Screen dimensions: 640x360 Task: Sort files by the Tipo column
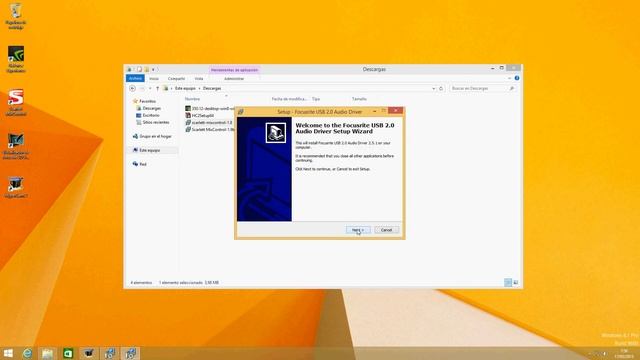tap(316, 99)
